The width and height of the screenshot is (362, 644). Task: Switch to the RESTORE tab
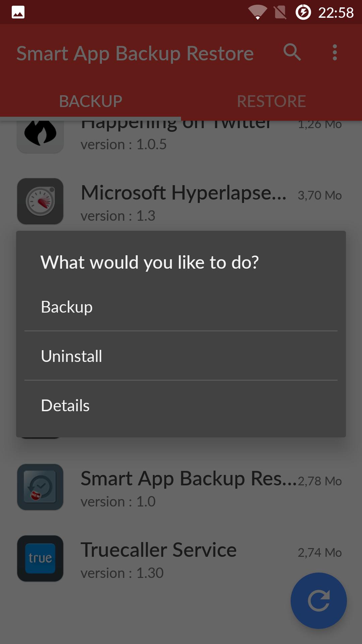coord(271,101)
